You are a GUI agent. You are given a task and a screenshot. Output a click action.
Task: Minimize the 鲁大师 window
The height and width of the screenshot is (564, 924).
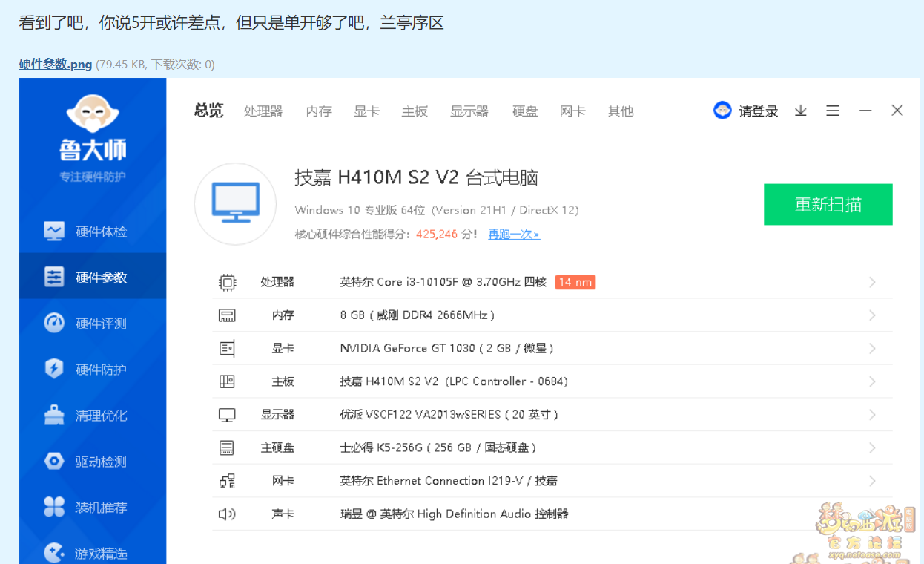point(865,111)
